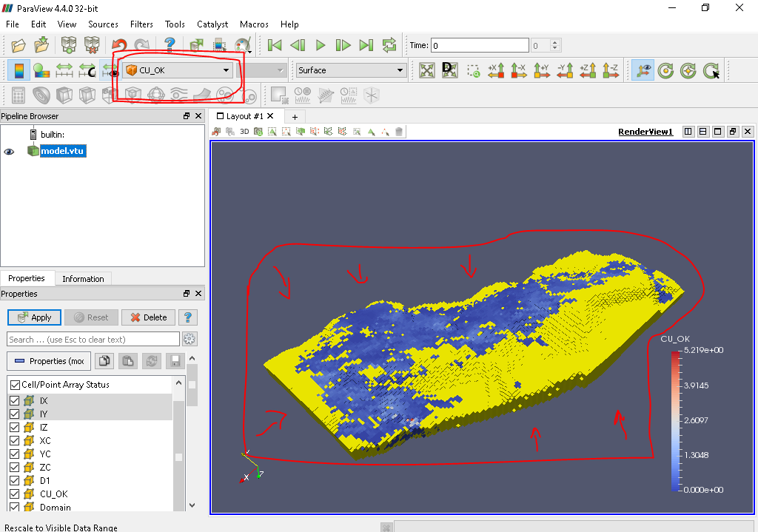Open the Surface representation dropdown
Screen dimensions: 758x532
tap(351, 70)
